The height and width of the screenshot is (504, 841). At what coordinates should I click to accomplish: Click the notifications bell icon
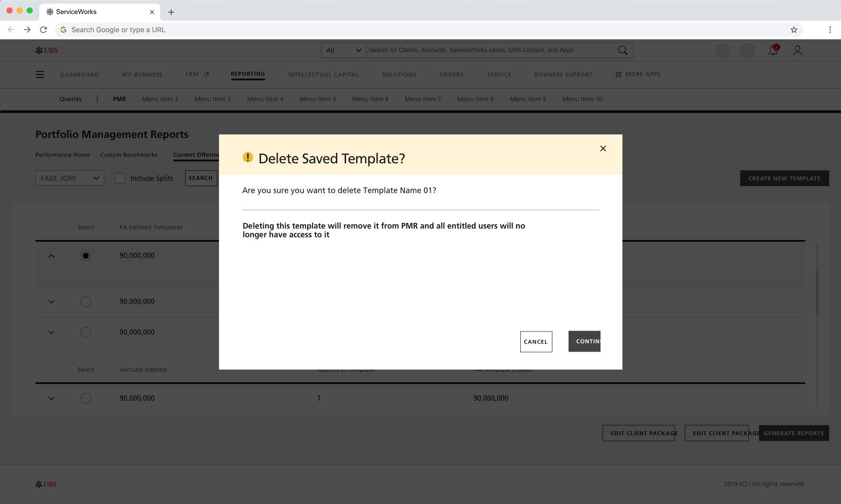pos(773,50)
